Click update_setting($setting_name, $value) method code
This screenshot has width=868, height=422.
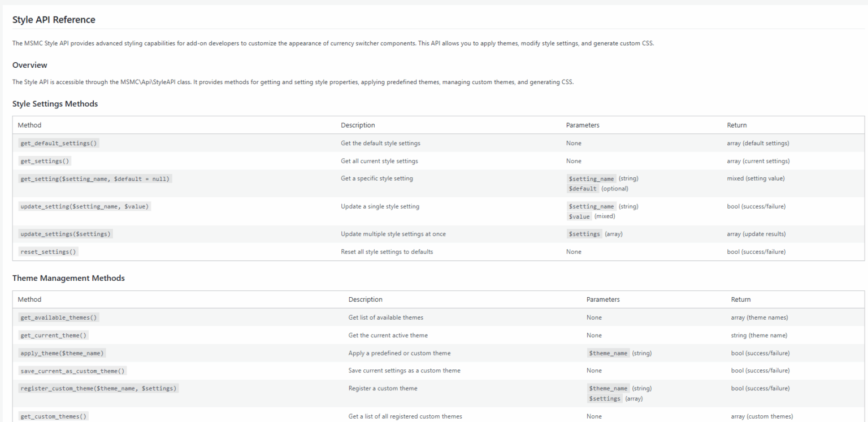coord(84,206)
